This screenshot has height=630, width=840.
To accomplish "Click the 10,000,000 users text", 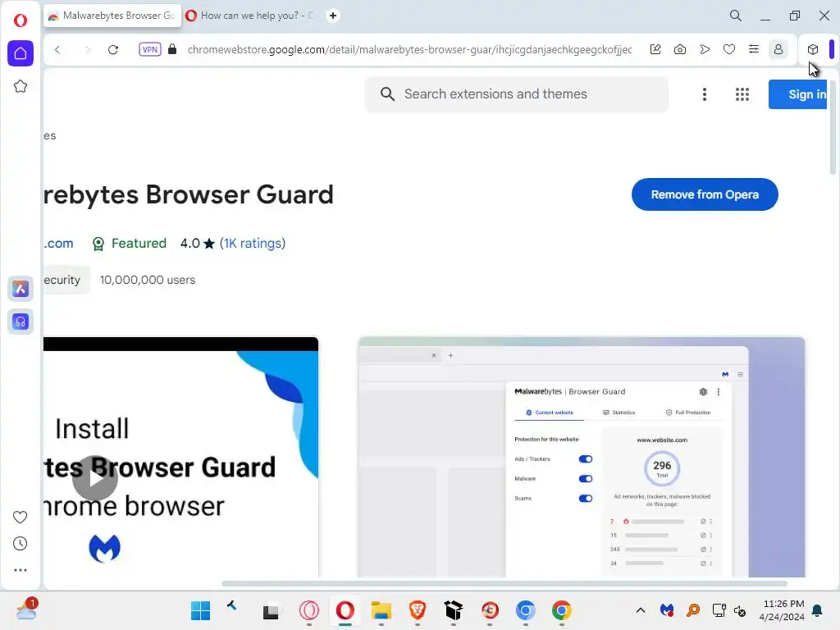I will [x=148, y=280].
